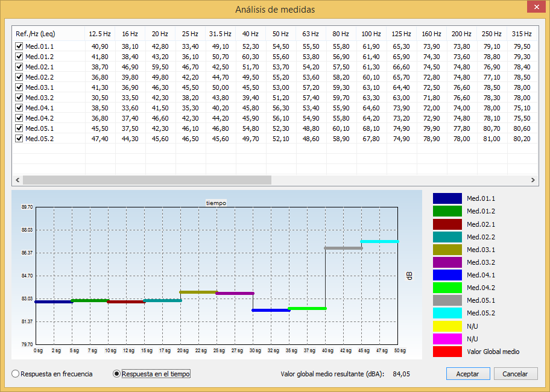The width and height of the screenshot is (550, 392).
Task: Click the 25 Hz column header
Action: (x=190, y=34)
